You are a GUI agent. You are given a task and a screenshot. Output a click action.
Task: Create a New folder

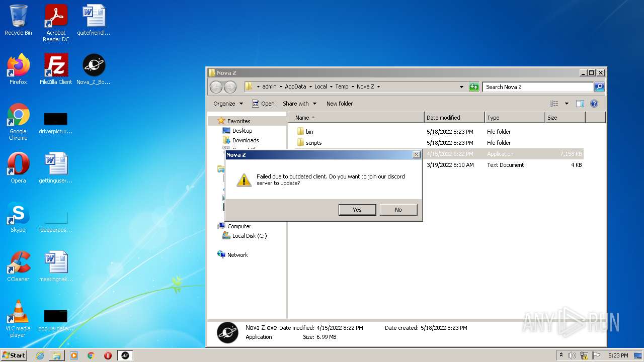click(x=340, y=104)
